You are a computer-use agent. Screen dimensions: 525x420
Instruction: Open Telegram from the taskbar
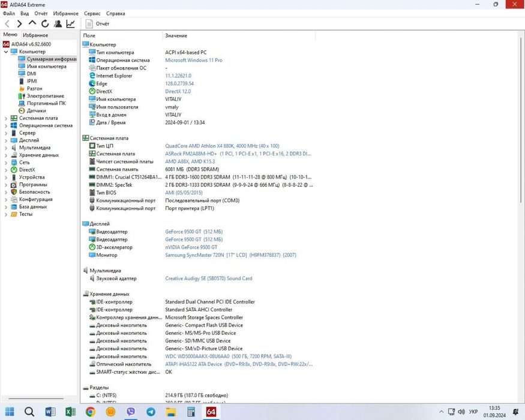pyautogui.click(x=151, y=412)
